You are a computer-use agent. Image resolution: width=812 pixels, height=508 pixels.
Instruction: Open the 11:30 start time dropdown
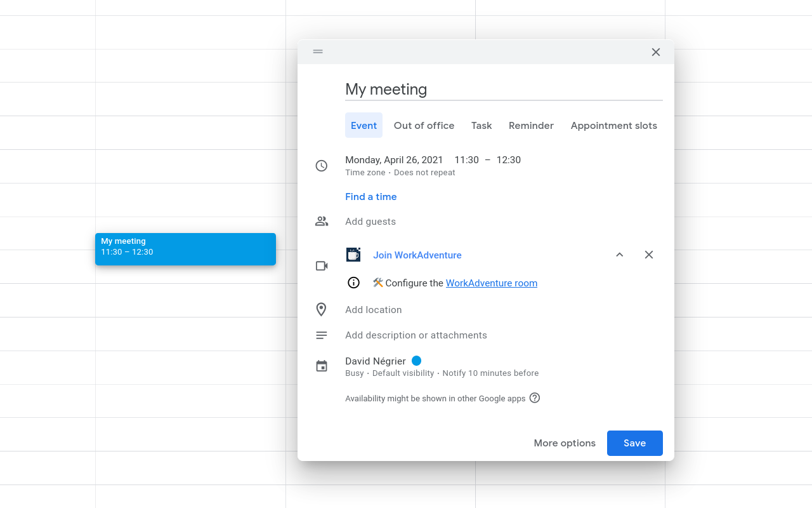tap(466, 160)
